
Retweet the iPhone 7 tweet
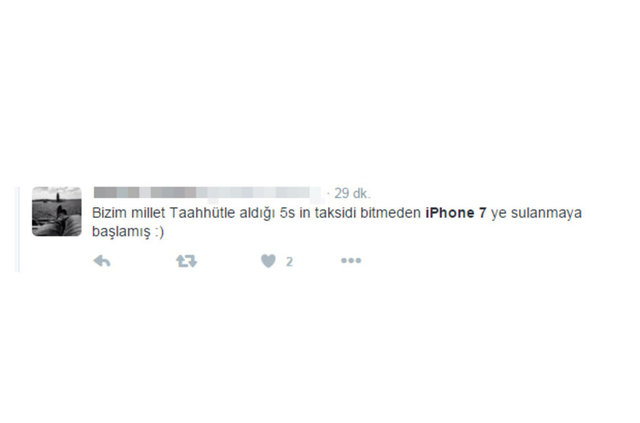tap(187, 261)
